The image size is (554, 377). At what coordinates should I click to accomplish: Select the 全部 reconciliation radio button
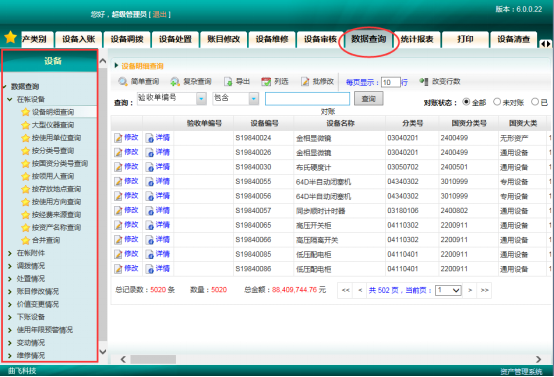click(x=466, y=102)
